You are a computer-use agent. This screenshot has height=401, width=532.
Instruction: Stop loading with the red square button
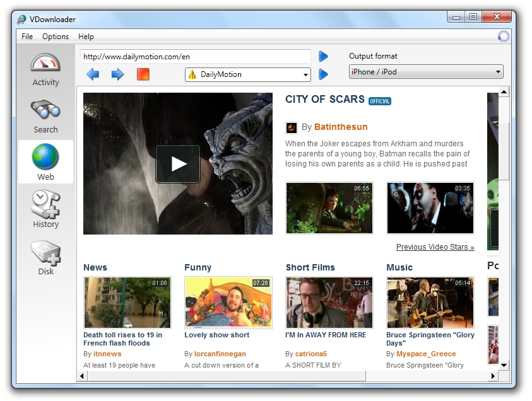coord(143,74)
